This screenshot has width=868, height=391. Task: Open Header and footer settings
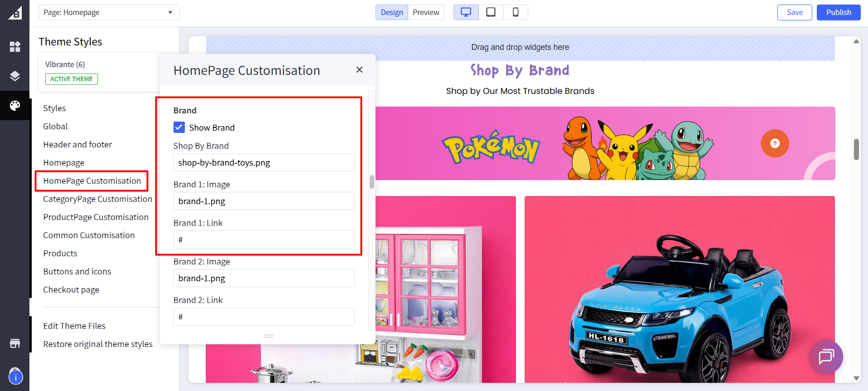[x=77, y=144]
